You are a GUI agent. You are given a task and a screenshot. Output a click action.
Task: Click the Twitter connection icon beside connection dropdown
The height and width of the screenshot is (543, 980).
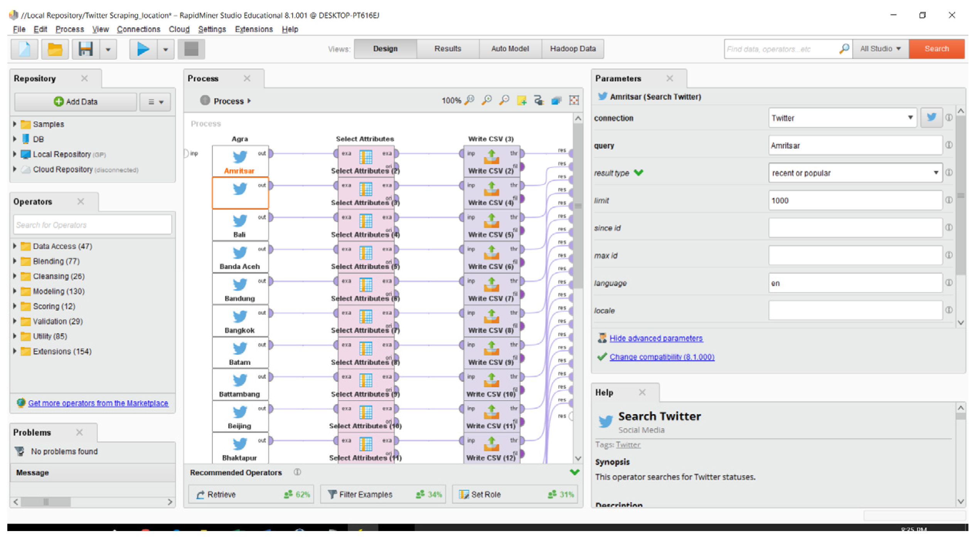(x=931, y=118)
